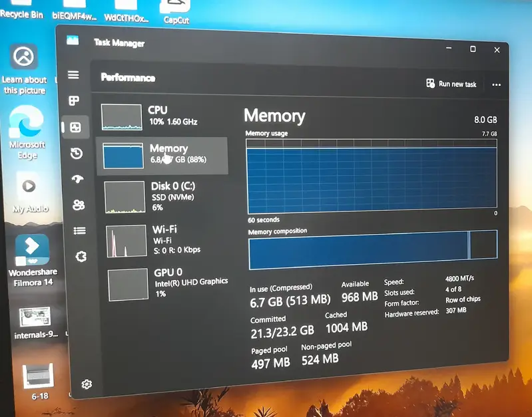This screenshot has width=532, height=417.
Task: Open Task Manager settings gear
Action: [87, 384]
